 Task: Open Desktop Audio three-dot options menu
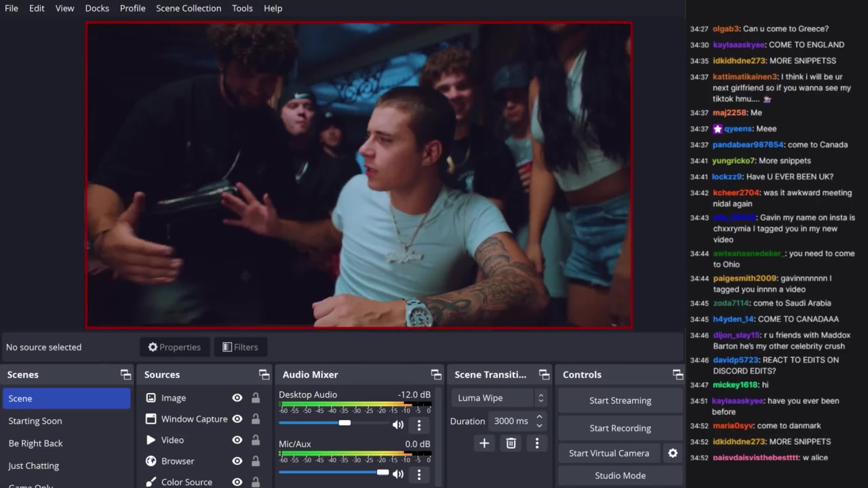(x=419, y=425)
